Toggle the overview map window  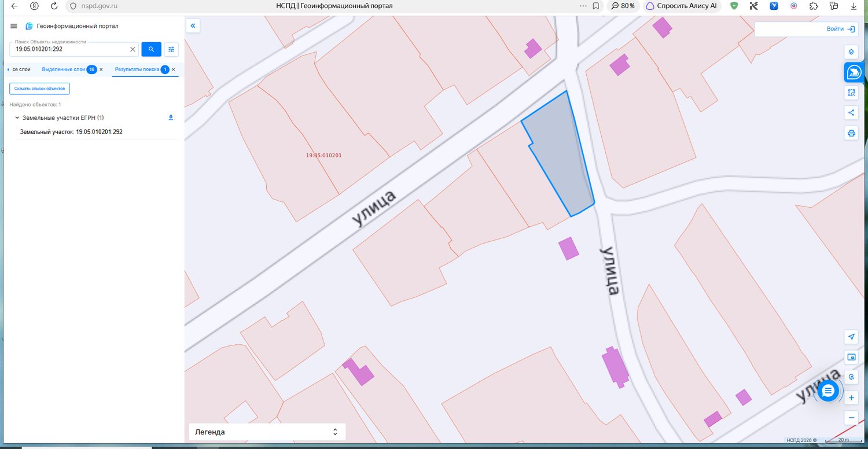pyautogui.click(x=851, y=357)
